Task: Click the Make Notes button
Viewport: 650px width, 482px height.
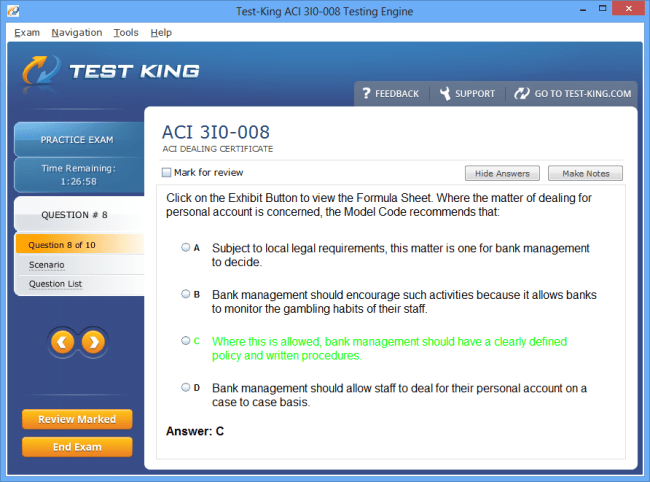Action: [585, 173]
